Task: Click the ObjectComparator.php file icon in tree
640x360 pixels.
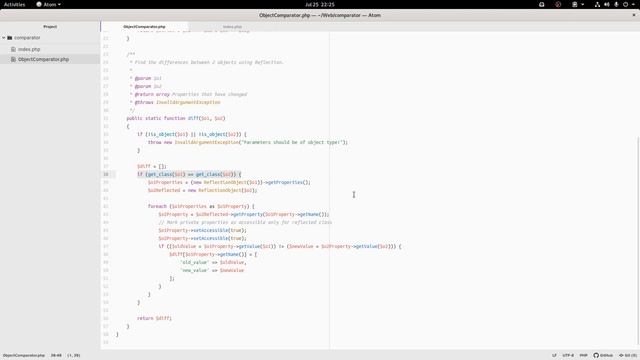Action: click(x=13, y=59)
